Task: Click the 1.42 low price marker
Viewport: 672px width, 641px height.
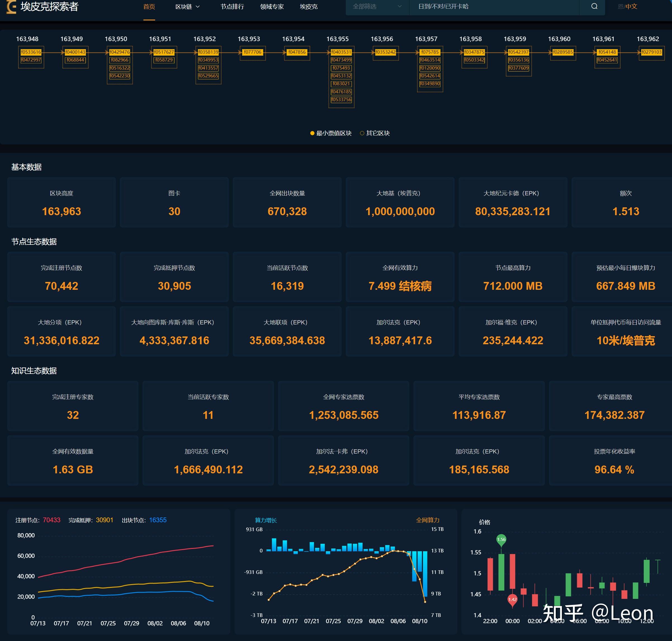Action: pos(512,601)
